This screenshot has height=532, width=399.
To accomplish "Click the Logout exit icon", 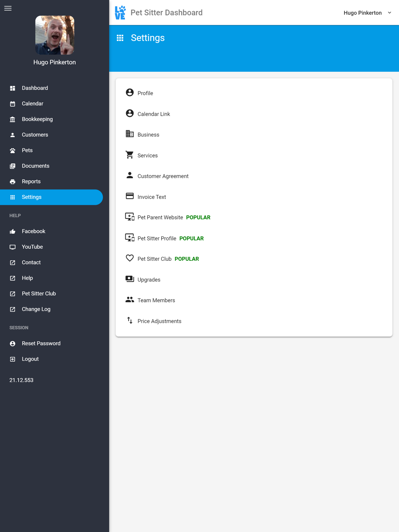I will coord(13,359).
